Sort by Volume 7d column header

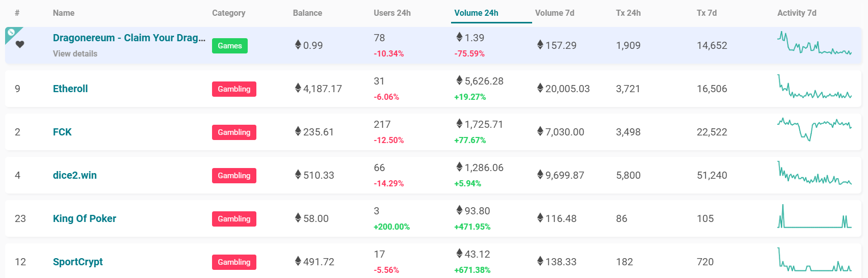555,13
